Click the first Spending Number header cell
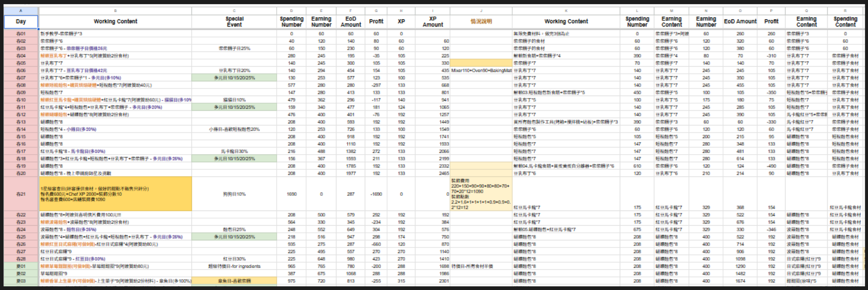This screenshot has width=868, height=290. (x=291, y=21)
